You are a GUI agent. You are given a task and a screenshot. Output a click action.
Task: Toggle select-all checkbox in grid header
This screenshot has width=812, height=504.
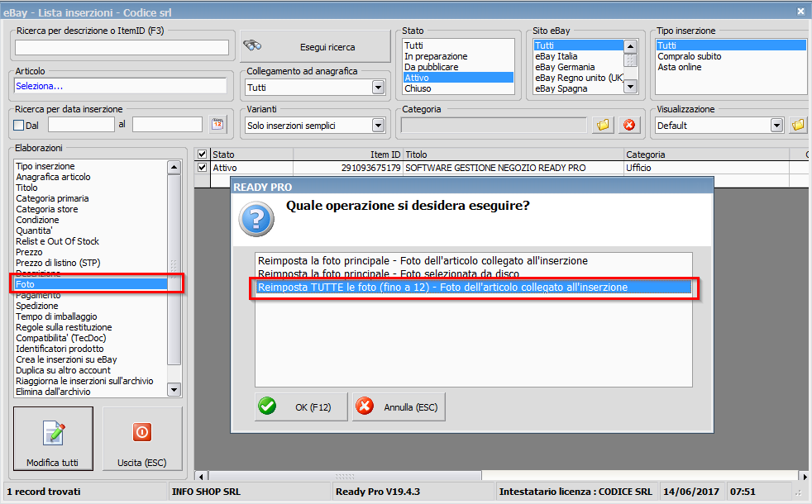tap(203, 155)
